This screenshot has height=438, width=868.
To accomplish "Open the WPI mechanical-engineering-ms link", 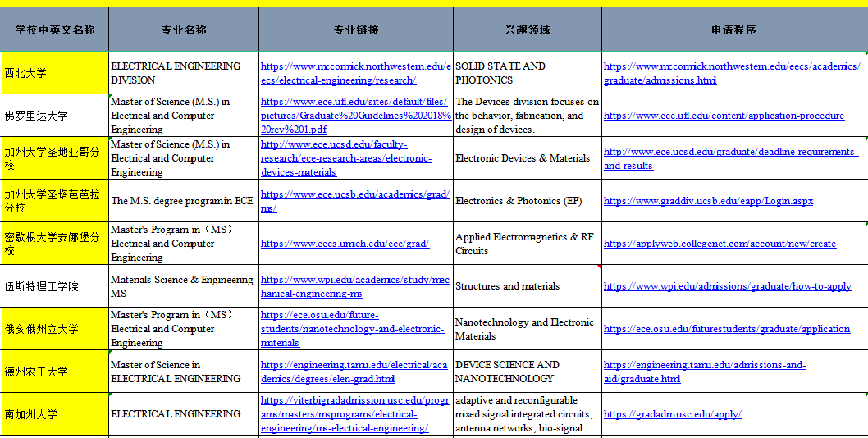I will 355,286.
